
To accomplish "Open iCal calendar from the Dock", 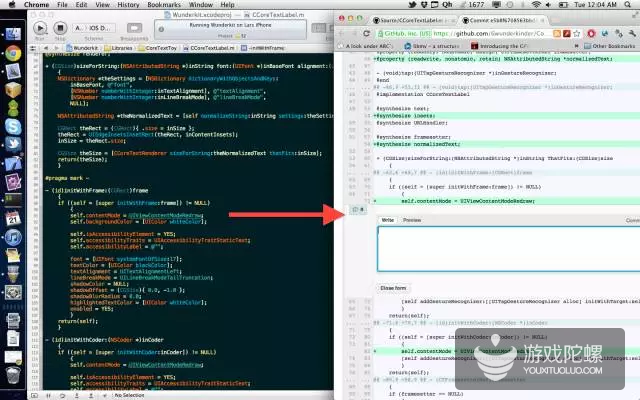I will (13, 218).
